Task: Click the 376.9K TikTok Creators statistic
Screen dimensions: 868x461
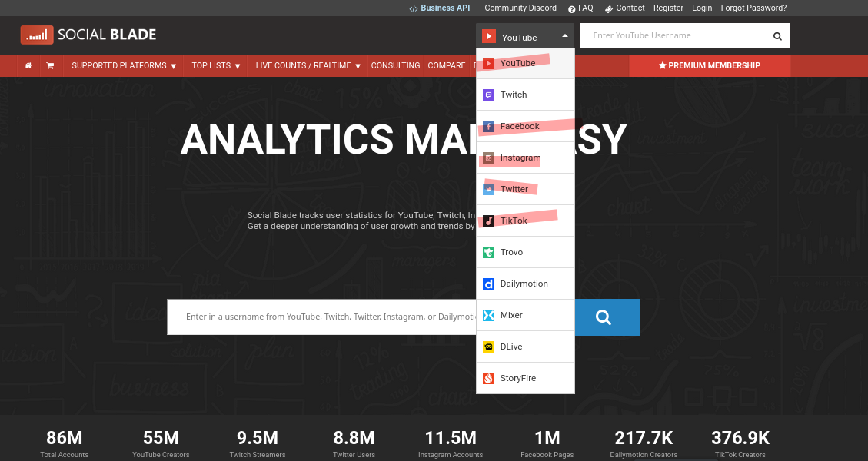Action: [x=740, y=444]
